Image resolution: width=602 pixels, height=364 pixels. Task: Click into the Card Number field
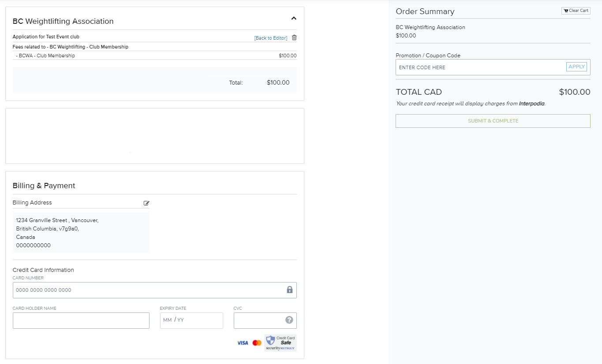148,290
